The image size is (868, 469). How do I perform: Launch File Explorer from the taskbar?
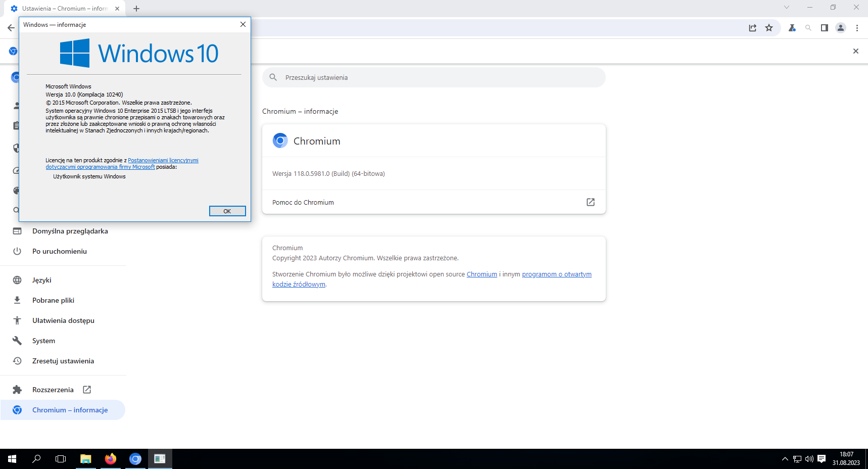point(86,459)
